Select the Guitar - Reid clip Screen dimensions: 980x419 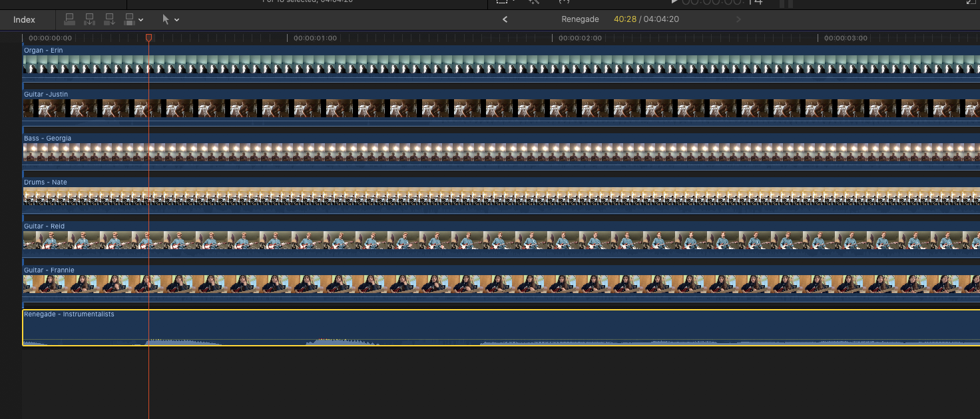coord(501,240)
